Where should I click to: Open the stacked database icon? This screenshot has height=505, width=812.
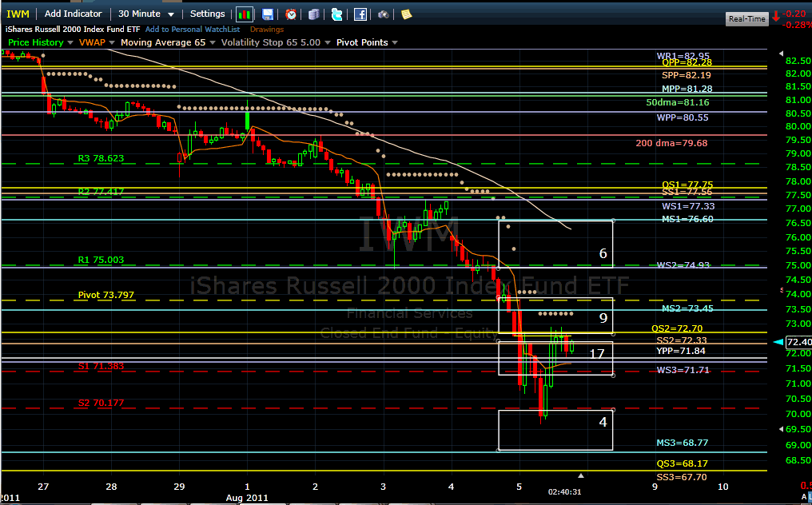tap(314, 14)
